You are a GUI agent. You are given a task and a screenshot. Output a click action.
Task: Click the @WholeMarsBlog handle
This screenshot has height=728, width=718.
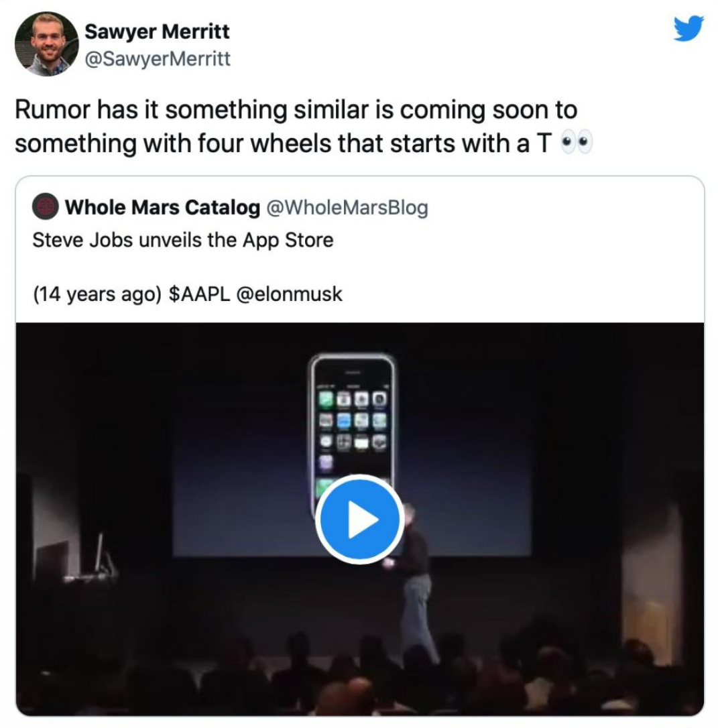point(347,208)
